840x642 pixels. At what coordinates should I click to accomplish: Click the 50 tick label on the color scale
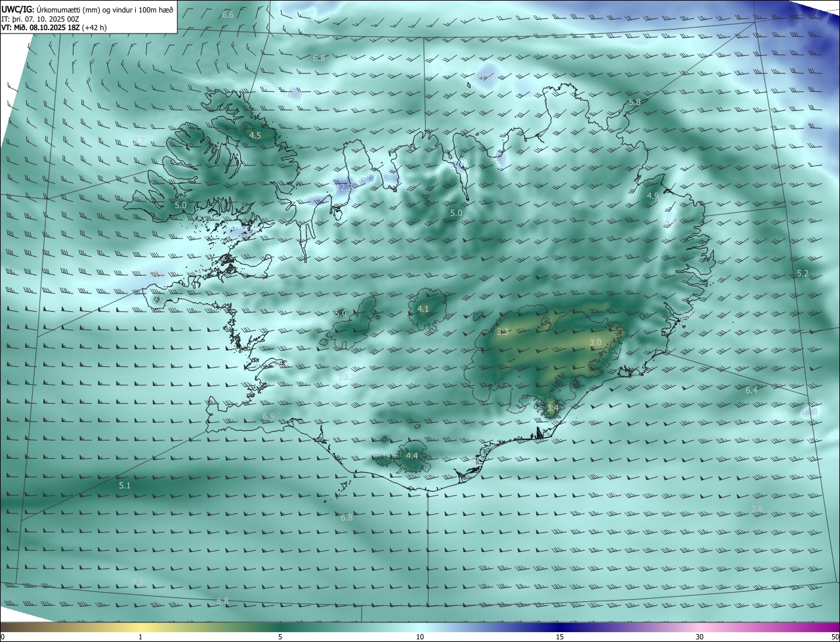(835, 637)
